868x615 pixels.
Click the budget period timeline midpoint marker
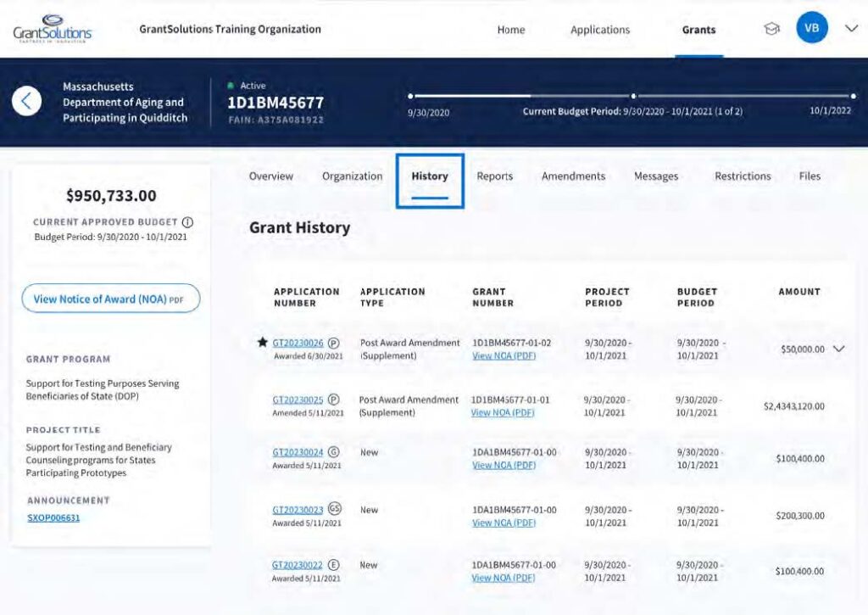point(633,96)
